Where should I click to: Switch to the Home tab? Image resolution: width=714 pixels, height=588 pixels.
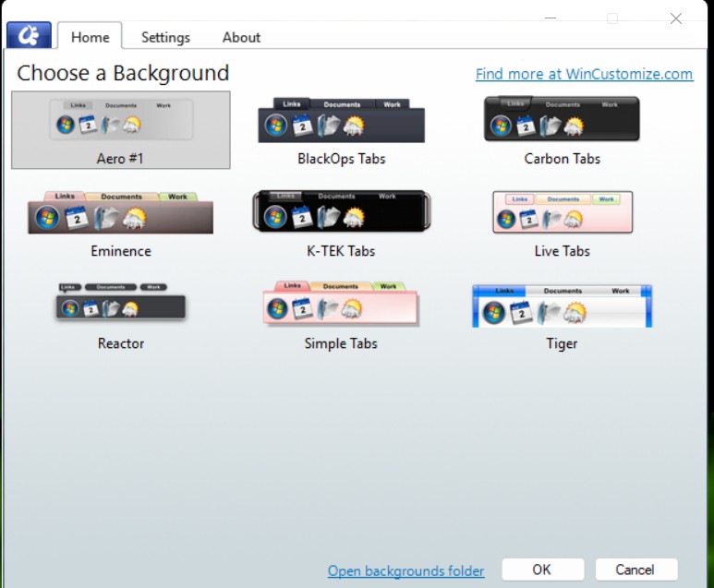point(90,37)
